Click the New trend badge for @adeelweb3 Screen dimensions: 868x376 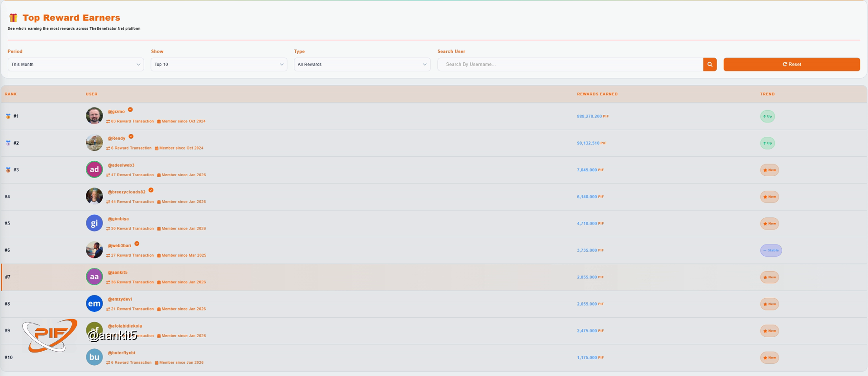769,170
